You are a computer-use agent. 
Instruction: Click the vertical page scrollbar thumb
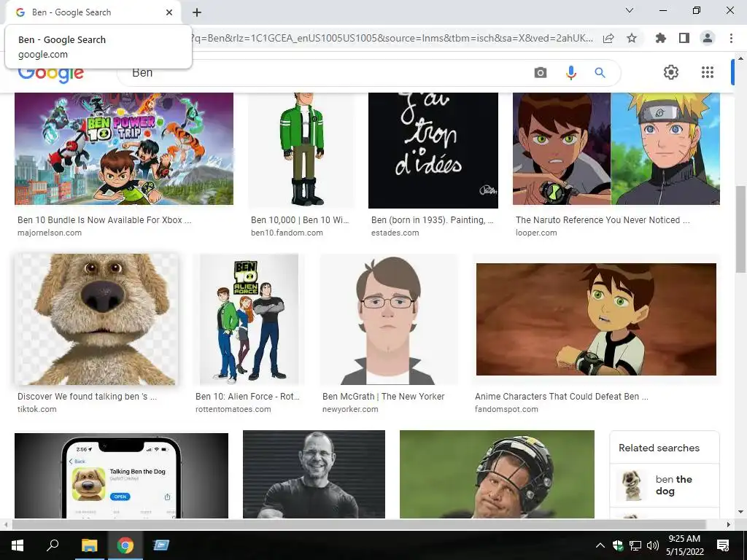point(740,228)
